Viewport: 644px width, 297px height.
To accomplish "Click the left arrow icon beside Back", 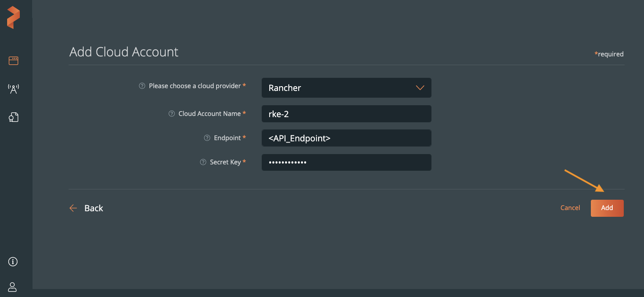I will pos(73,208).
